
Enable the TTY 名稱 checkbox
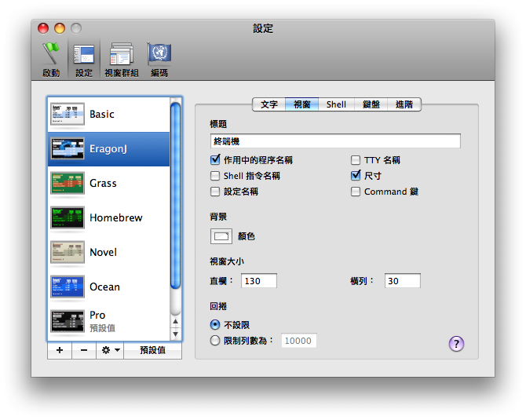click(356, 160)
